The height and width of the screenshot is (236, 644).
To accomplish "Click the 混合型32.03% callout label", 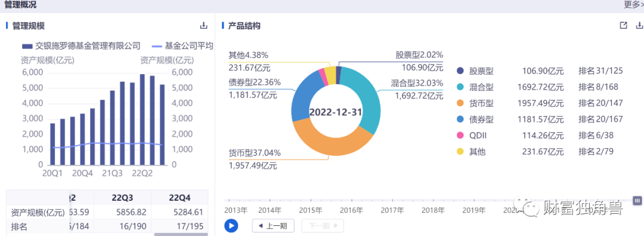I will [416, 83].
